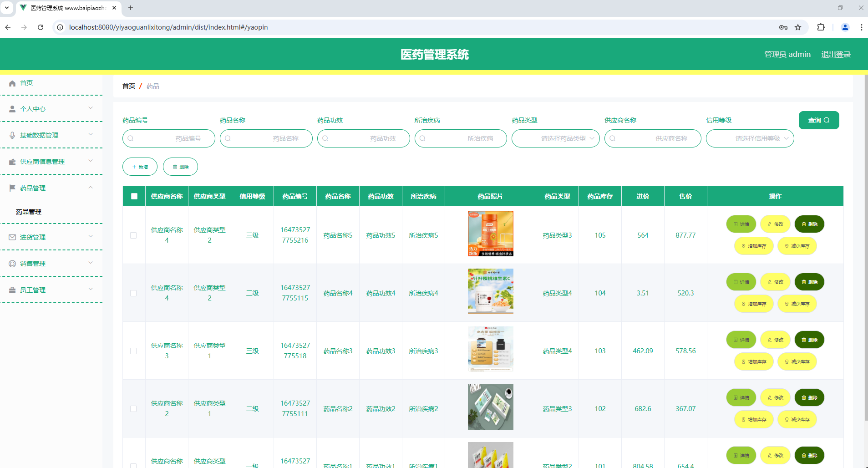Viewport: 868px width, 468px height.
Task: Click the 退出登录 logout link
Action: pos(836,54)
